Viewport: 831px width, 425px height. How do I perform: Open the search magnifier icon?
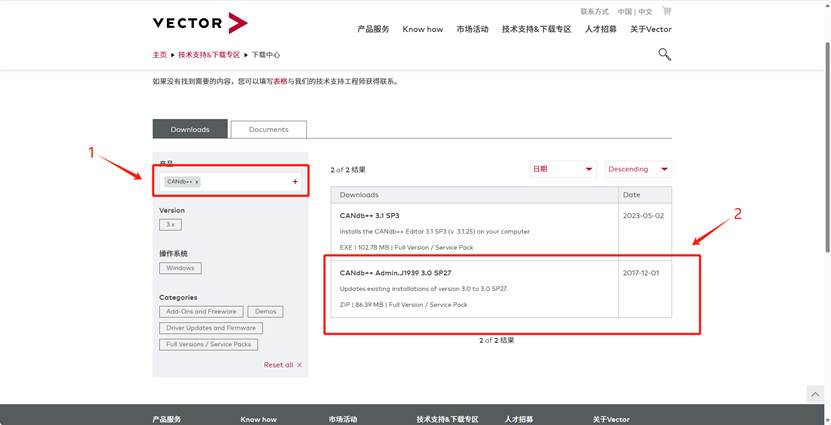(665, 54)
